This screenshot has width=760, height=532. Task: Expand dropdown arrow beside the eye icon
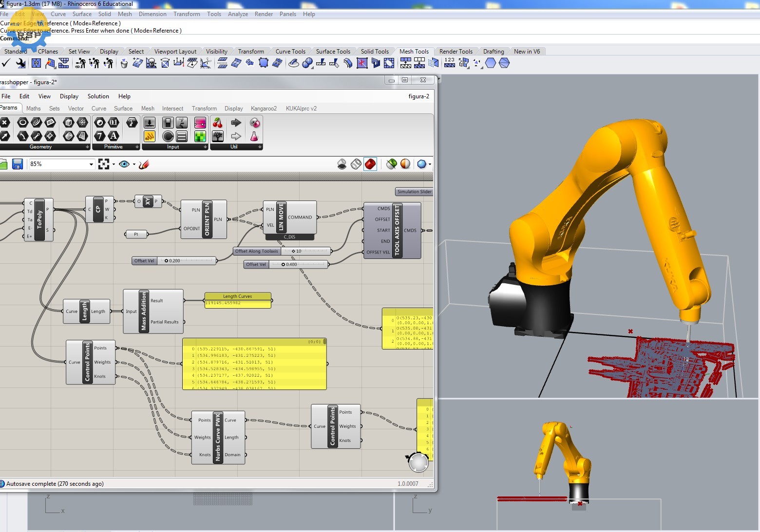coord(134,164)
